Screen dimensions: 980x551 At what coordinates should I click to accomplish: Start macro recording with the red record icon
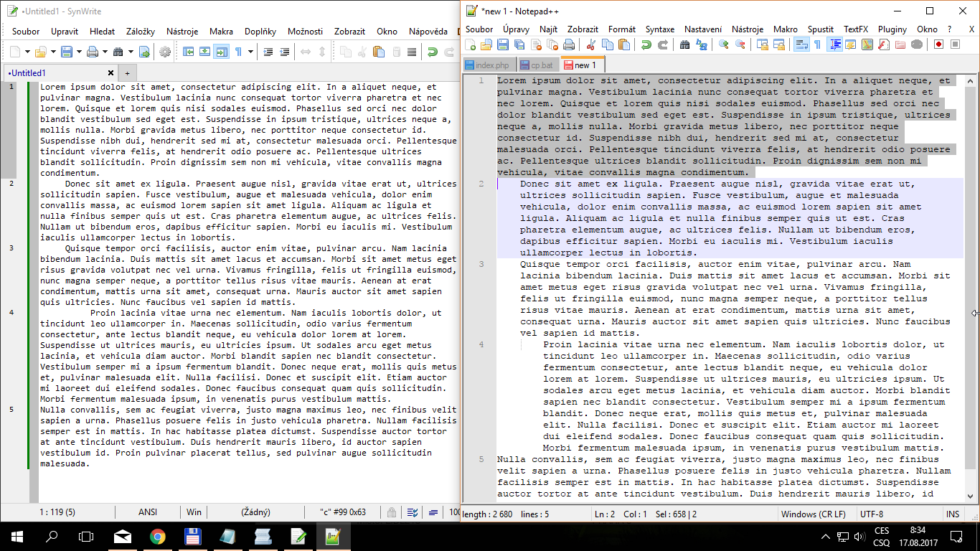938,44
